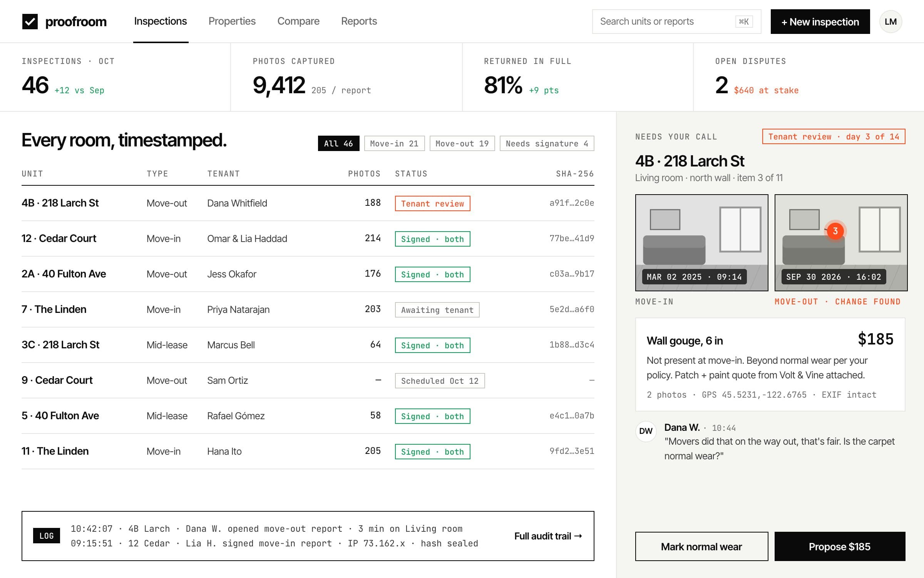Click the Propose $185 button
The width and height of the screenshot is (924, 578).
click(x=840, y=546)
